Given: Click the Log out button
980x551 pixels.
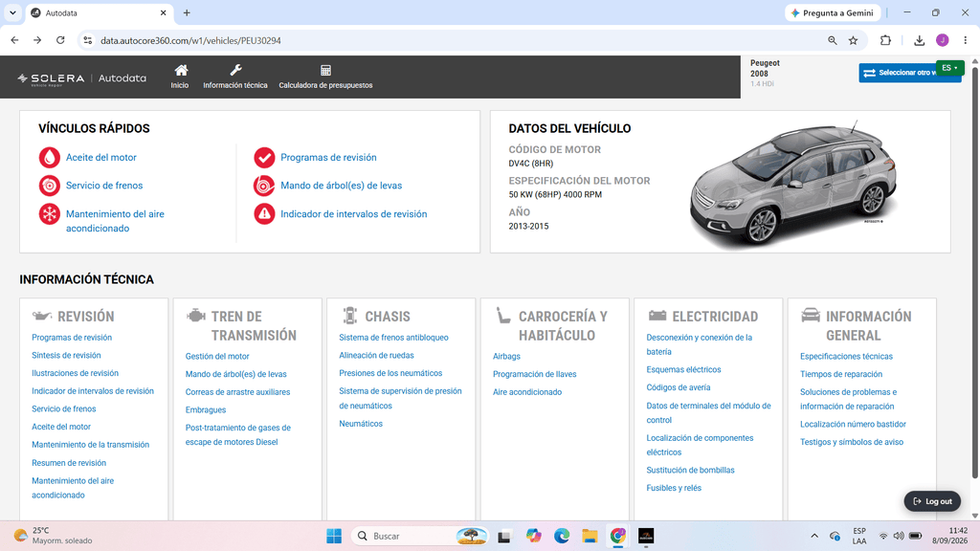Looking at the screenshot, I should (932, 501).
